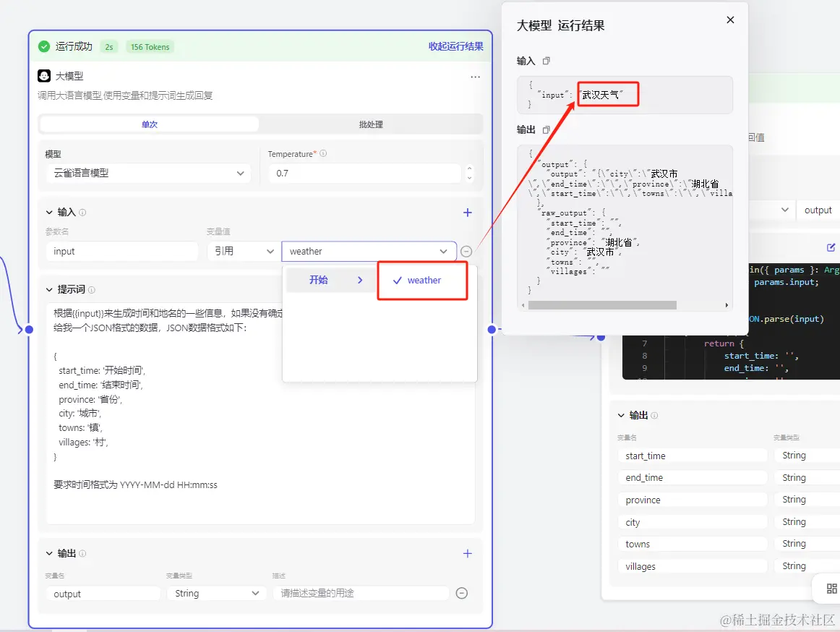The width and height of the screenshot is (840, 632).
Task: Open the edit-code icon on the right node
Action: [x=831, y=247]
